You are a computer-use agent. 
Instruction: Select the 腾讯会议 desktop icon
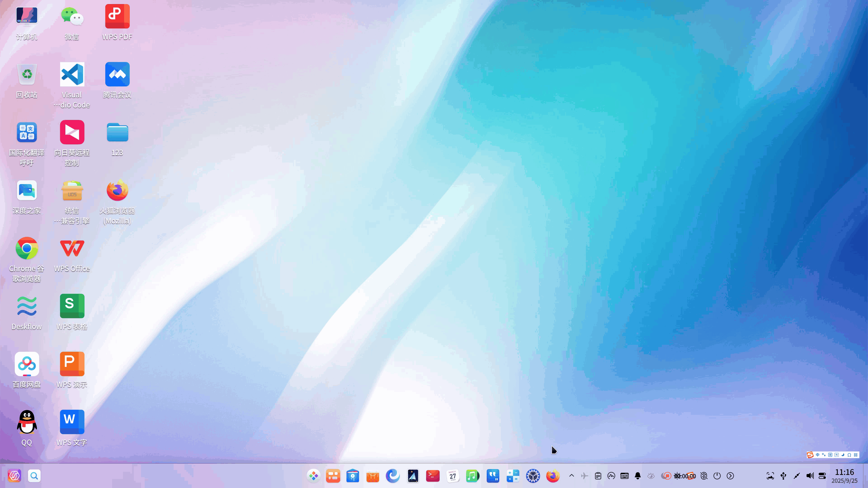[117, 74]
